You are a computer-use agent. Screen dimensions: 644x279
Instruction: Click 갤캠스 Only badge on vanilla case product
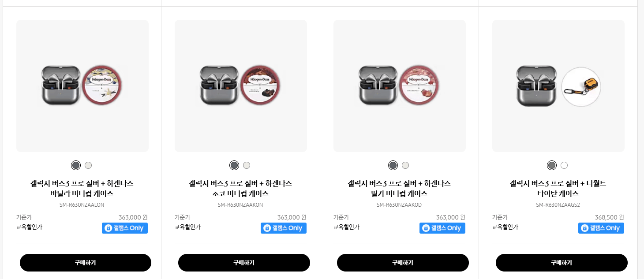point(125,228)
